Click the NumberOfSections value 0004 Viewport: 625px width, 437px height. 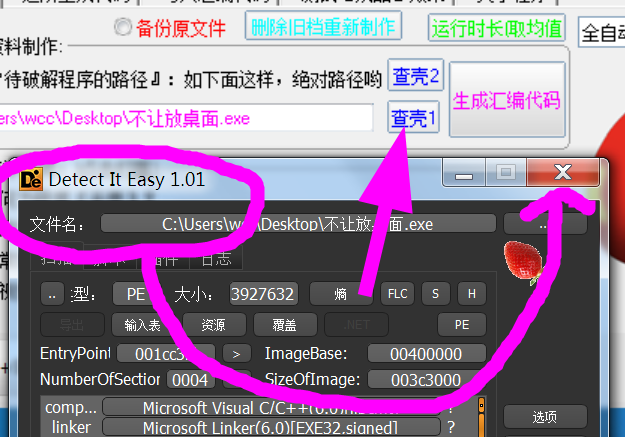click(191, 380)
